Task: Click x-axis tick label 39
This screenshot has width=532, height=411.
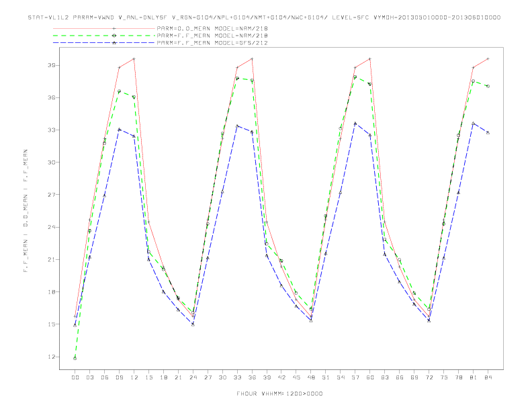Action: [267, 377]
